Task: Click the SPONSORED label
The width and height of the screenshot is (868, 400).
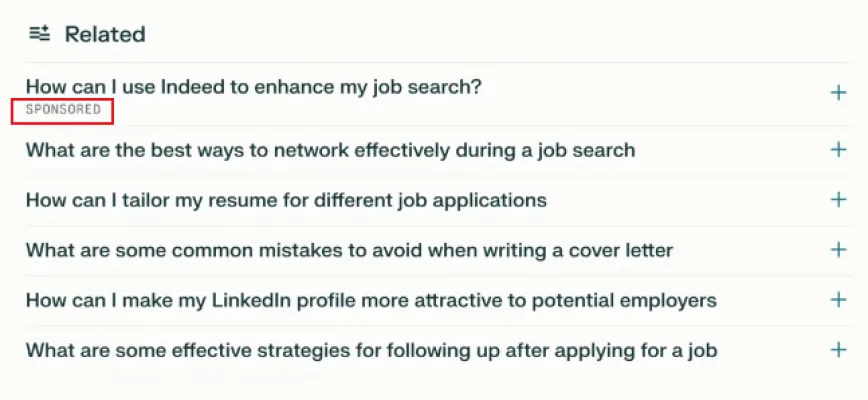Action: coord(62,110)
